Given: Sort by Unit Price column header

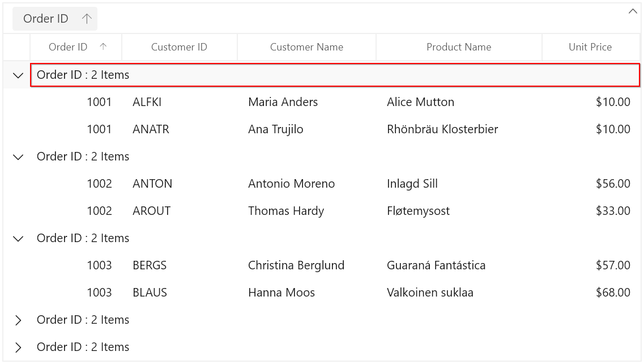Looking at the screenshot, I should 591,47.
